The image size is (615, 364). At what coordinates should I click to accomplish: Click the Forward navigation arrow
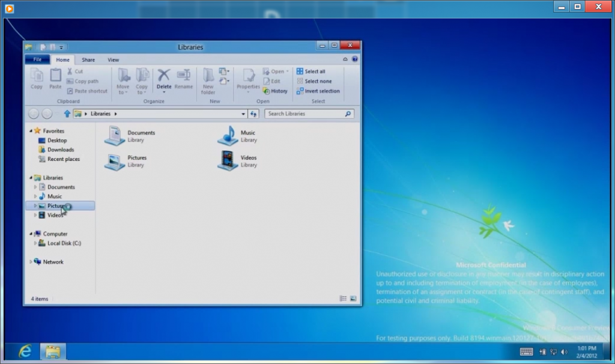pos(47,114)
